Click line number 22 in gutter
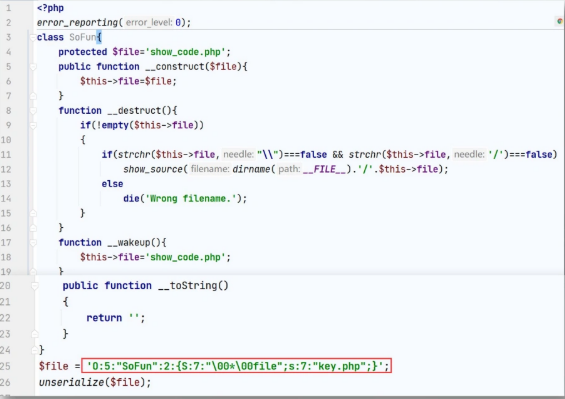 (x=5, y=318)
